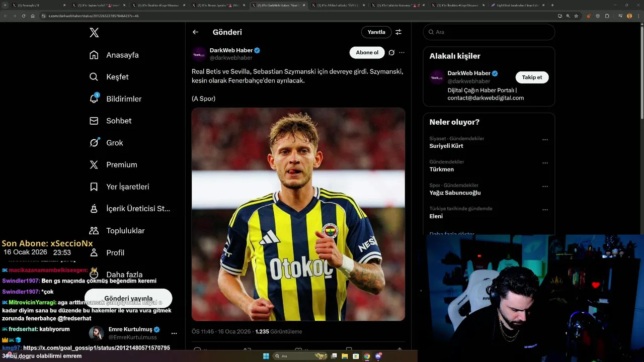644x362 pixels.
Task: Click the Abone ol button
Action: point(367,52)
